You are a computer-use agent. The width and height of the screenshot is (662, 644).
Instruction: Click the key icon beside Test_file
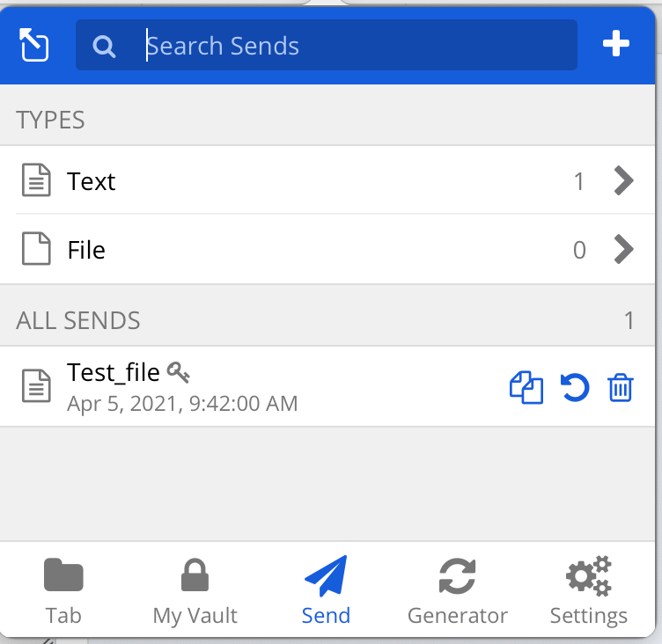pyautogui.click(x=178, y=372)
